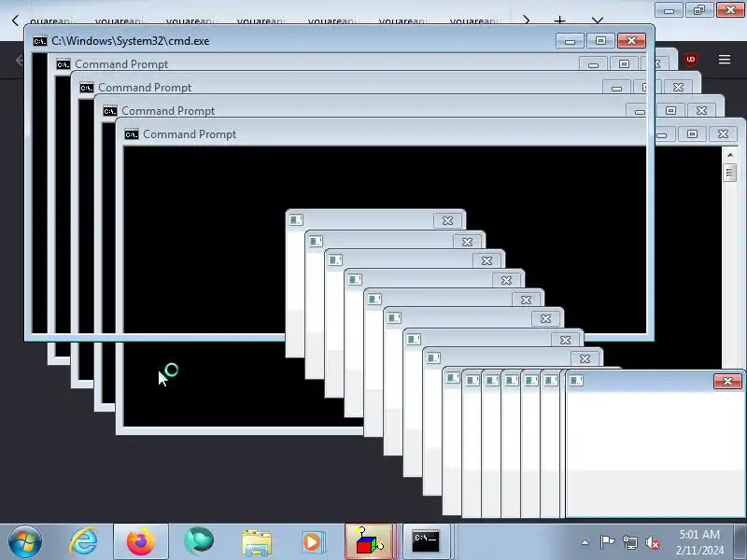Open a new Firefox tab with plus
The height and width of the screenshot is (560, 747).
tap(559, 21)
